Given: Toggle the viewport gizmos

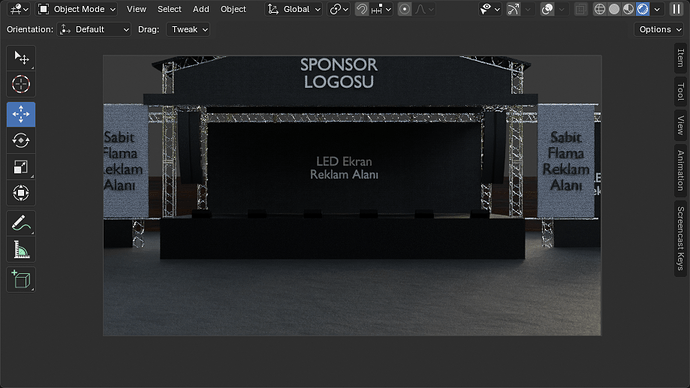Looking at the screenshot, I should point(513,9).
